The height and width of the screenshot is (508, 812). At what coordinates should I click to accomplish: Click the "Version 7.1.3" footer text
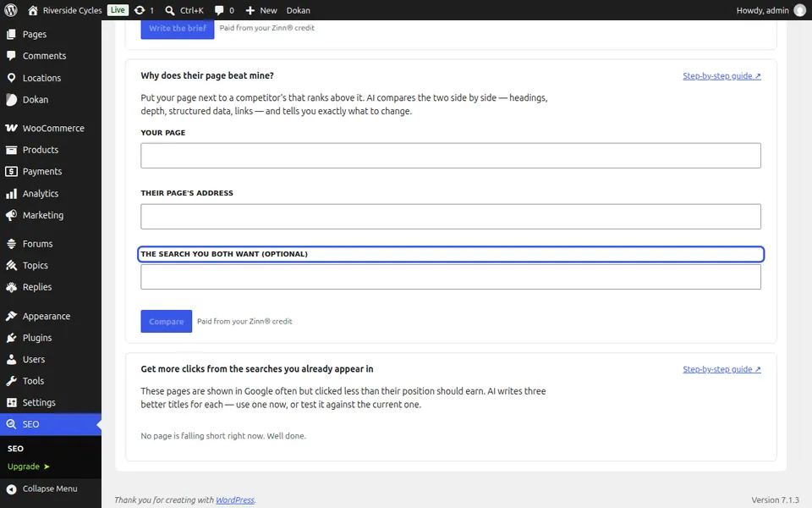[x=776, y=500]
